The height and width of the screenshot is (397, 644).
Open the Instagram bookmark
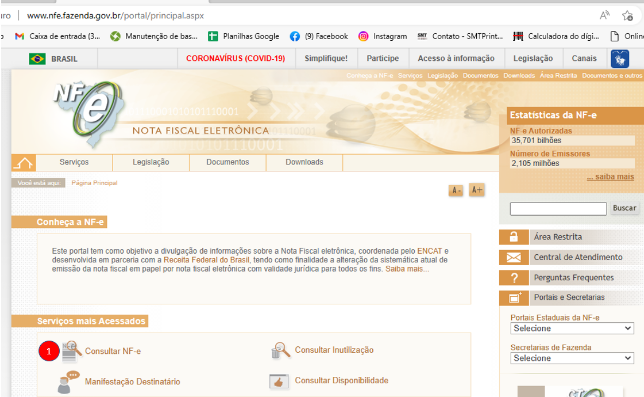[382, 36]
